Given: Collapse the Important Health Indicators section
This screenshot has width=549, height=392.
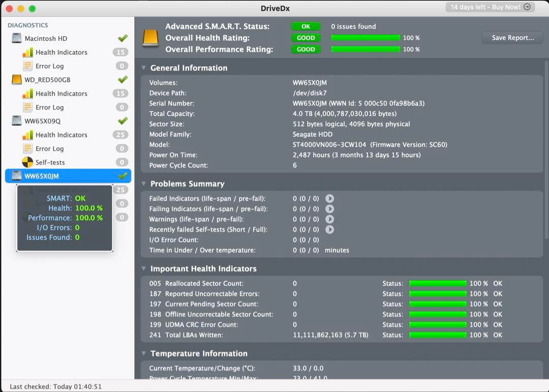Looking at the screenshot, I should point(143,268).
